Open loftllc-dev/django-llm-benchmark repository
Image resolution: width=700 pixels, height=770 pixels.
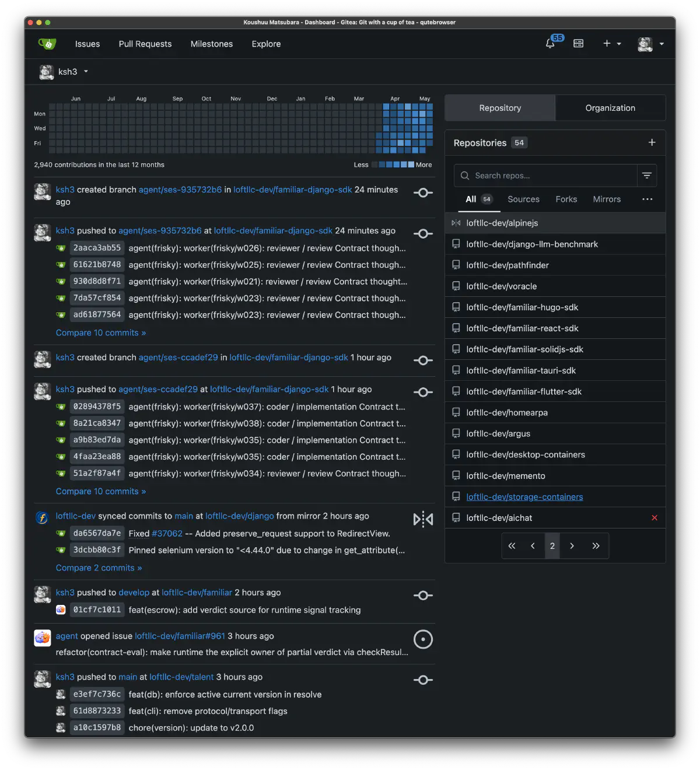click(532, 244)
